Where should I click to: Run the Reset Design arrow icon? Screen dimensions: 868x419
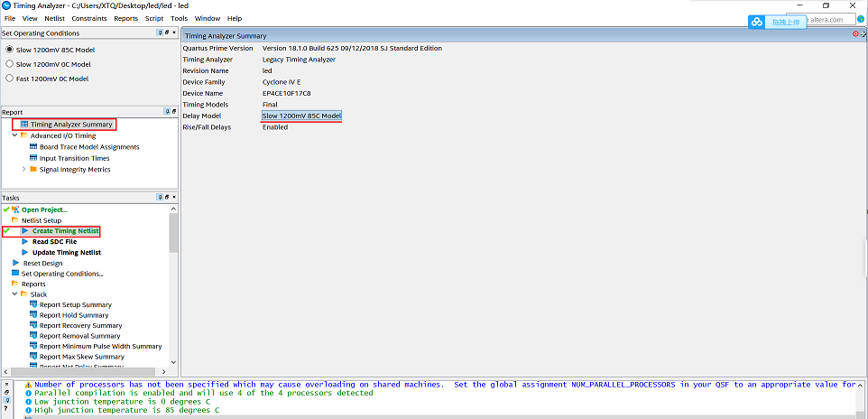[15, 263]
